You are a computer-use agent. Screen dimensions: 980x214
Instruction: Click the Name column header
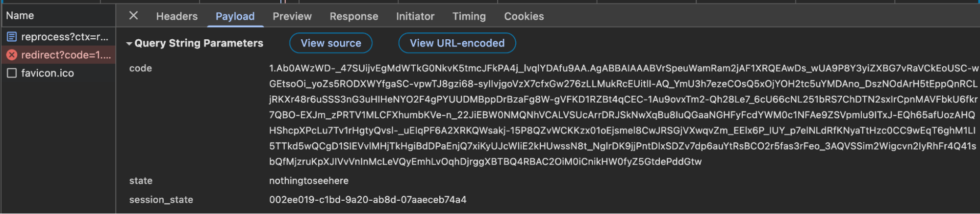[x=20, y=16]
